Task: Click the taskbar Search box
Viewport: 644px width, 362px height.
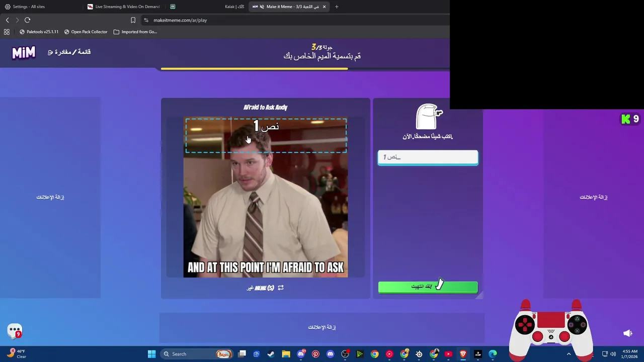Action: coord(197,354)
